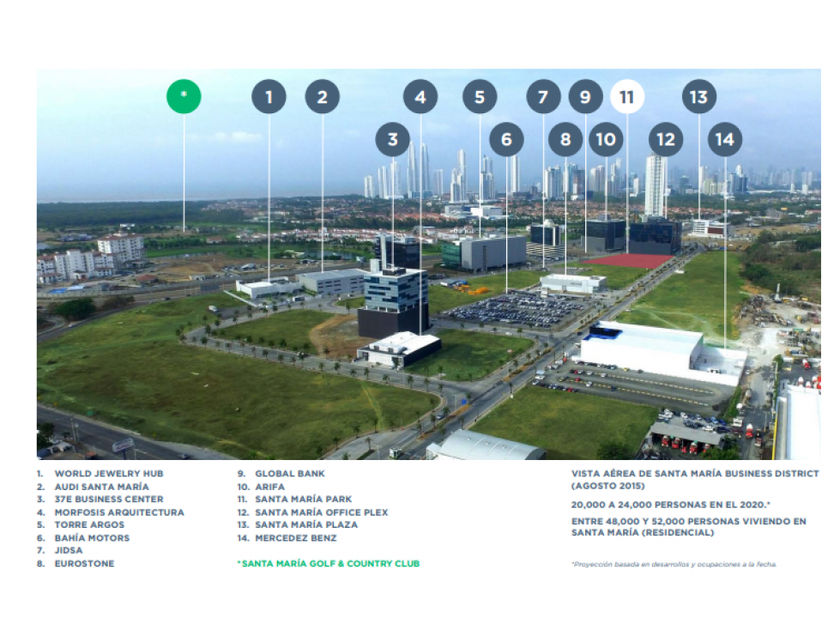
Task: Click marker 6 for Bahía Motors
Action: tap(506, 139)
